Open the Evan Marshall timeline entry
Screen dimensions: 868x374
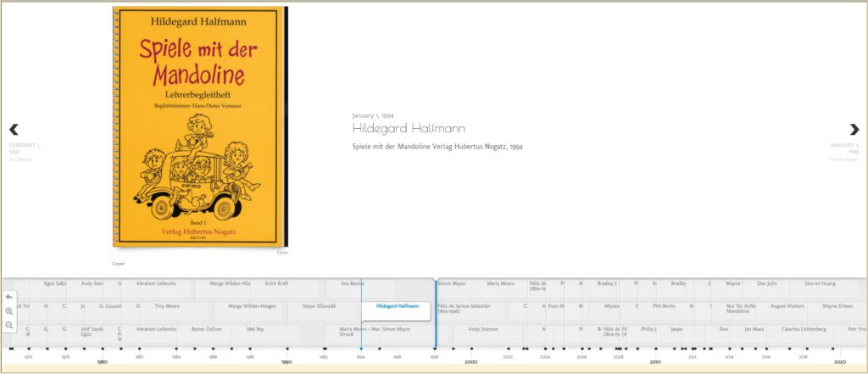point(556,306)
